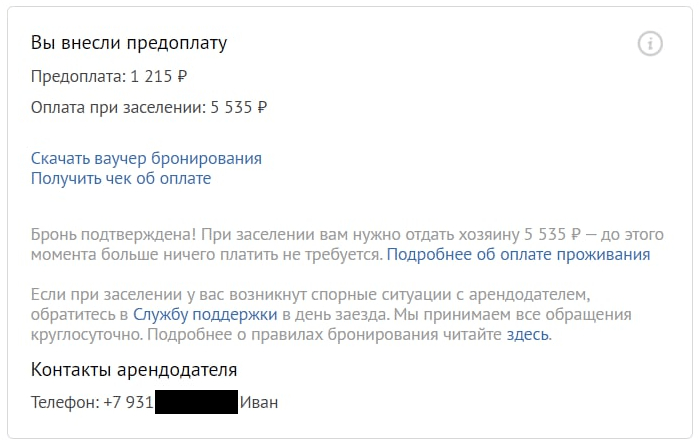Open 'Подробнее об оплате проживания' link

click(518, 255)
